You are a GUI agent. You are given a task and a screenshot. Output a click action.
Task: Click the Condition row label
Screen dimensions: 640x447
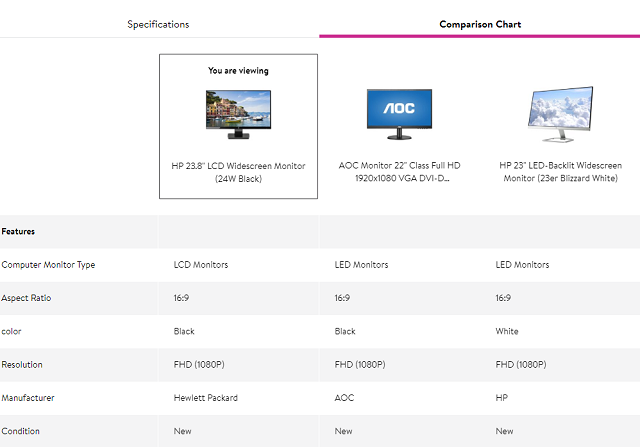[x=21, y=431]
